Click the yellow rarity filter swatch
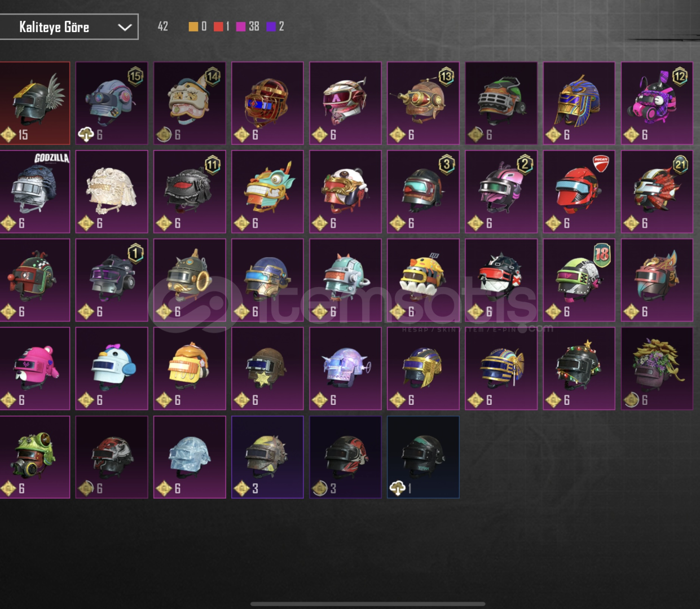 click(193, 27)
